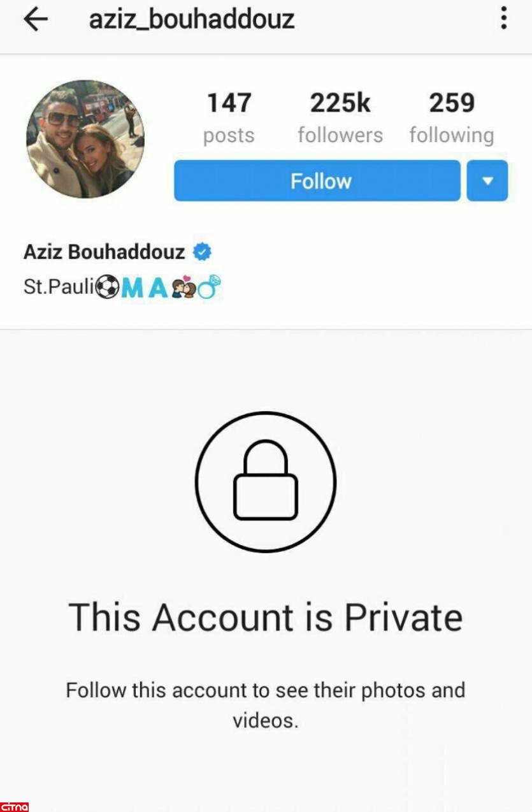Expand suggestions with the blue dropdown arrow
The height and width of the screenshot is (812, 532).
(x=487, y=181)
